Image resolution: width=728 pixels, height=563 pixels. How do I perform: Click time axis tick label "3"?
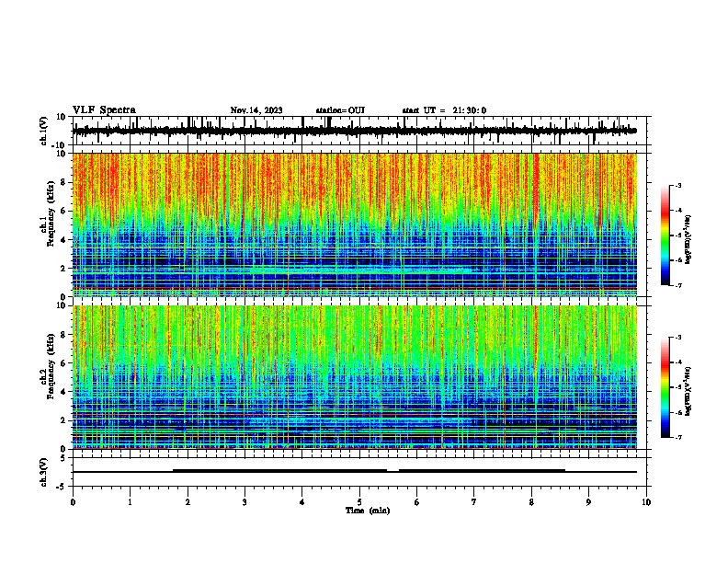point(245,502)
